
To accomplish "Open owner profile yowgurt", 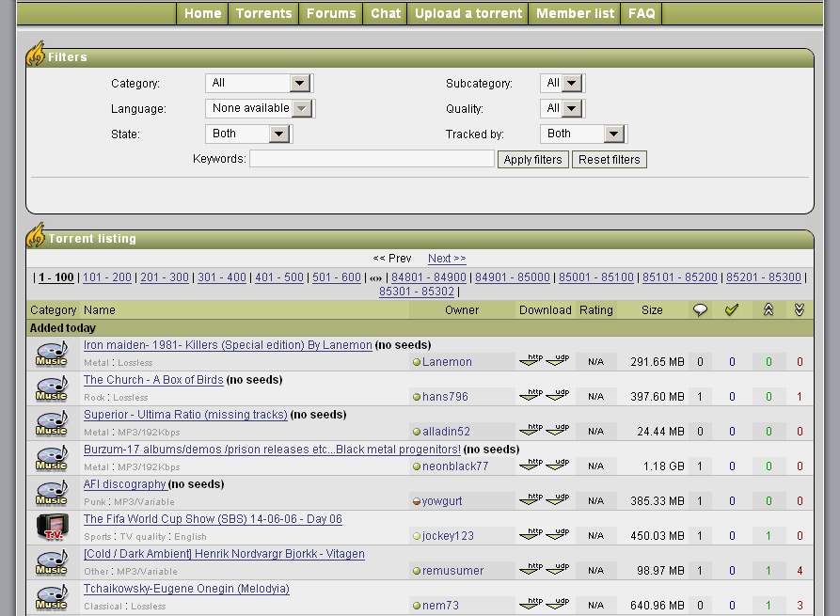I will pyautogui.click(x=442, y=501).
